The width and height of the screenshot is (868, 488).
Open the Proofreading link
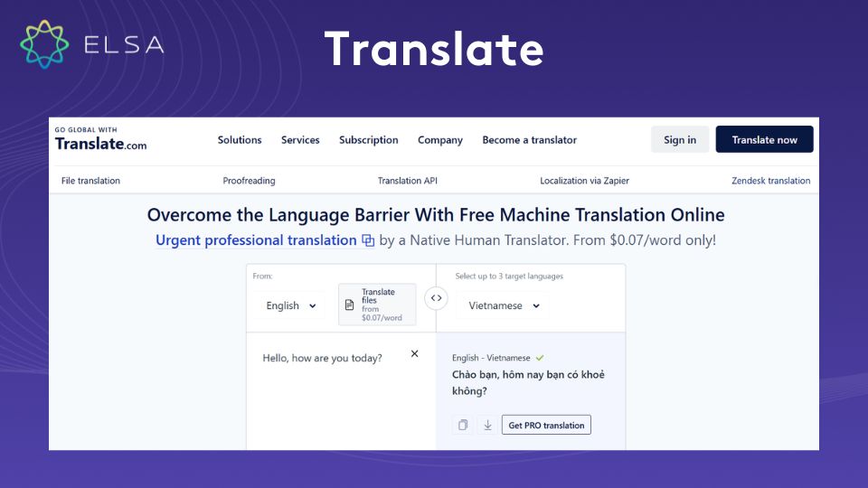click(x=250, y=181)
